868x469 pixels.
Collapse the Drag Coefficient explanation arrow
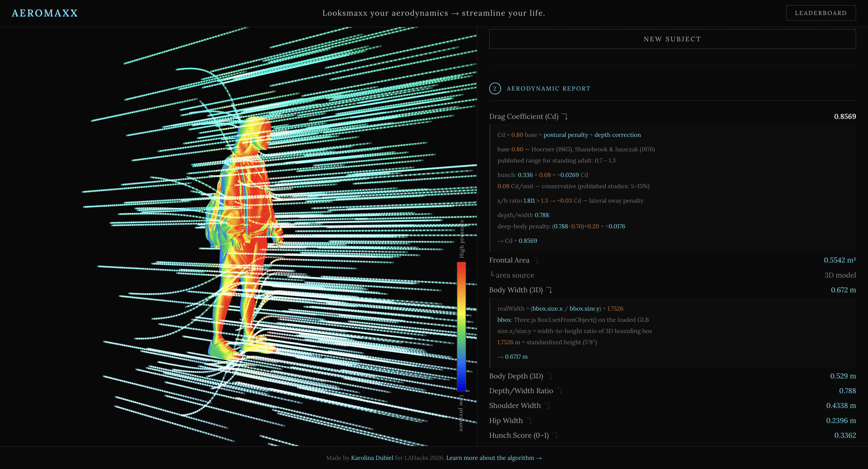coord(565,117)
